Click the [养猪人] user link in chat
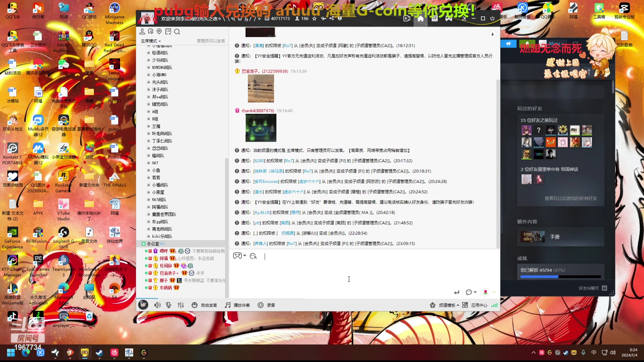 tap(261, 244)
